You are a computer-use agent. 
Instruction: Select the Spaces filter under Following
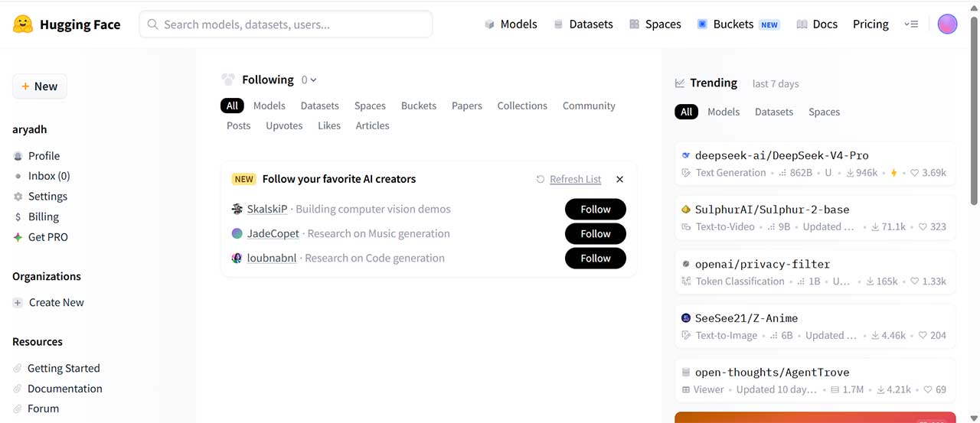370,106
